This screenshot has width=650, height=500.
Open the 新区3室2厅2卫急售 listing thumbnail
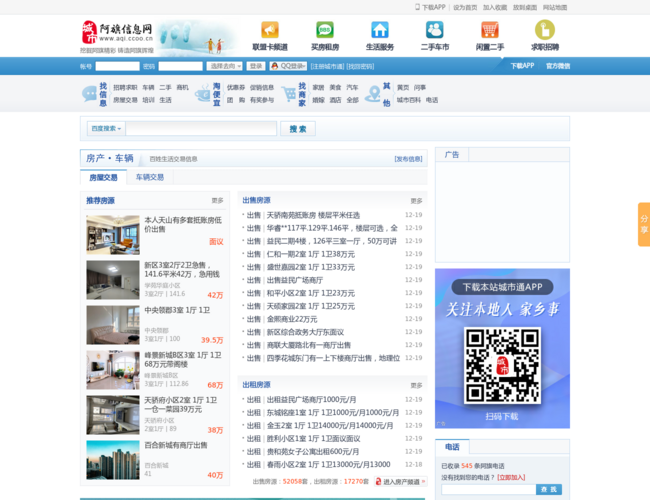(113, 280)
